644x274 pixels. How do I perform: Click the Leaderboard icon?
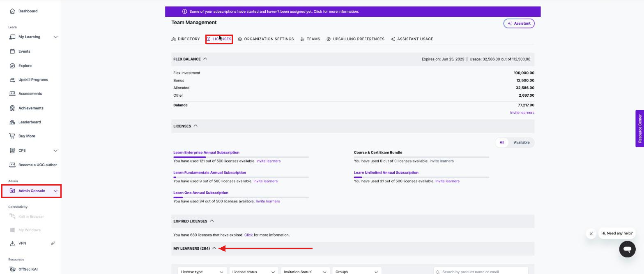pos(12,122)
